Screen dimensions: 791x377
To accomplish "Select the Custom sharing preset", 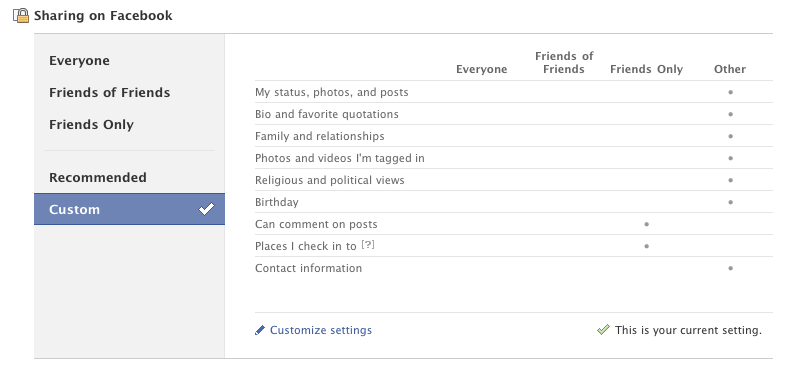I will [x=129, y=209].
